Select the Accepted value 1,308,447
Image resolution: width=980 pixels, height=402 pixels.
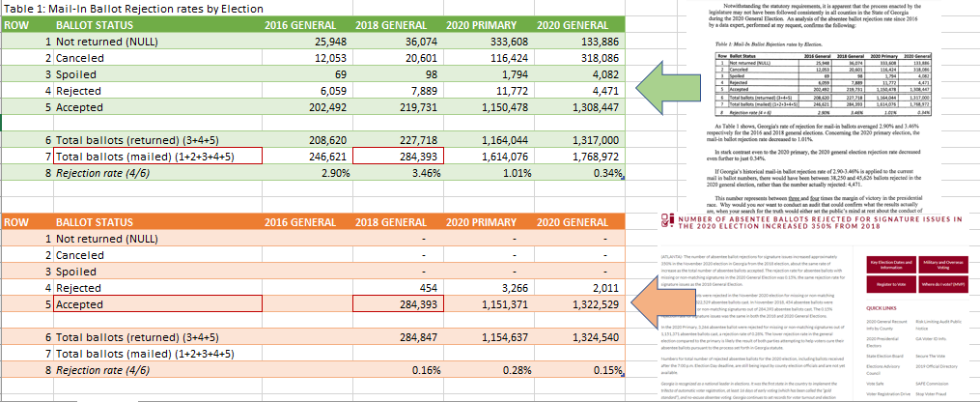point(579,107)
